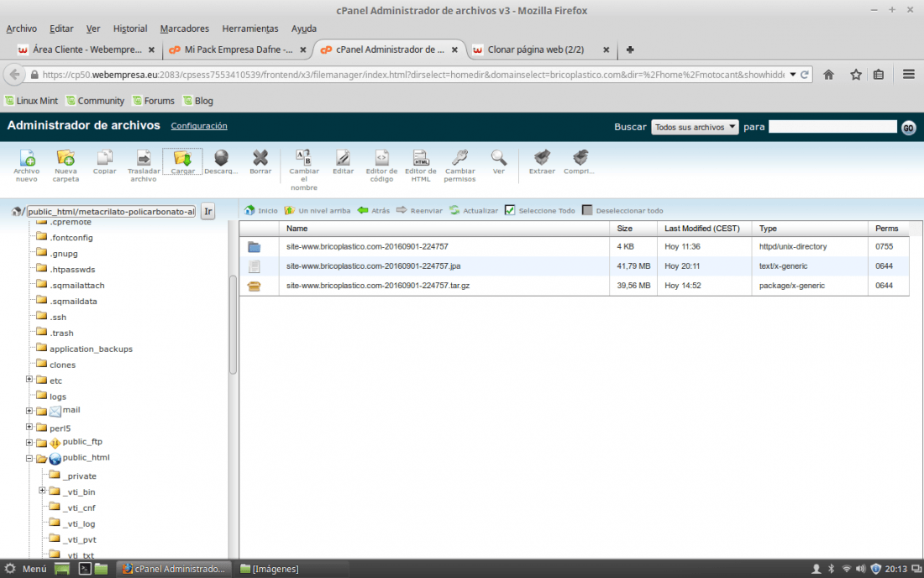Image resolution: width=924 pixels, height=578 pixels.
Task: Click the Configuración link
Action: [199, 126]
